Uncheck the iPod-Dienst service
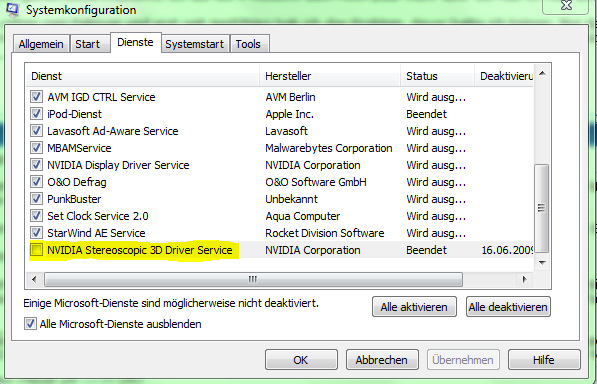 [36, 114]
